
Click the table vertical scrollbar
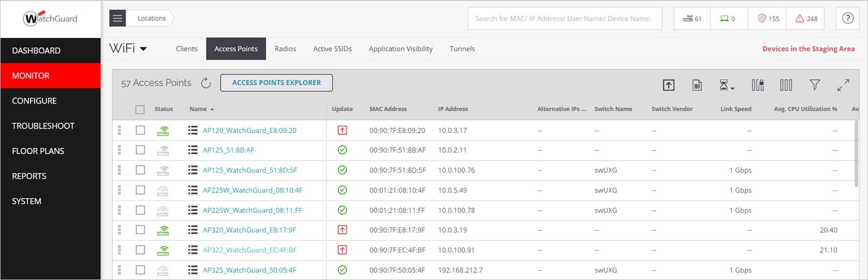[857, 153]
